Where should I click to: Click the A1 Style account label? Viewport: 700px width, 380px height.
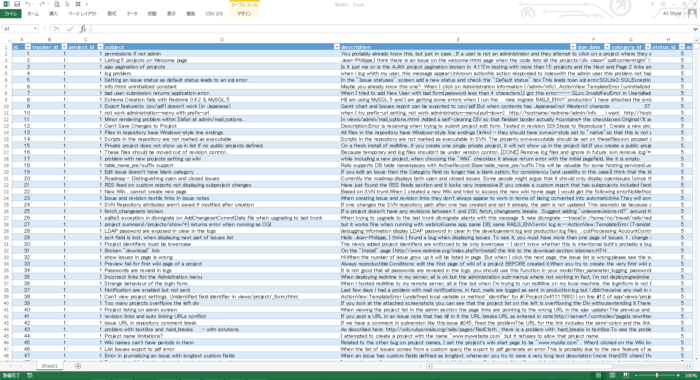[672, 13]
